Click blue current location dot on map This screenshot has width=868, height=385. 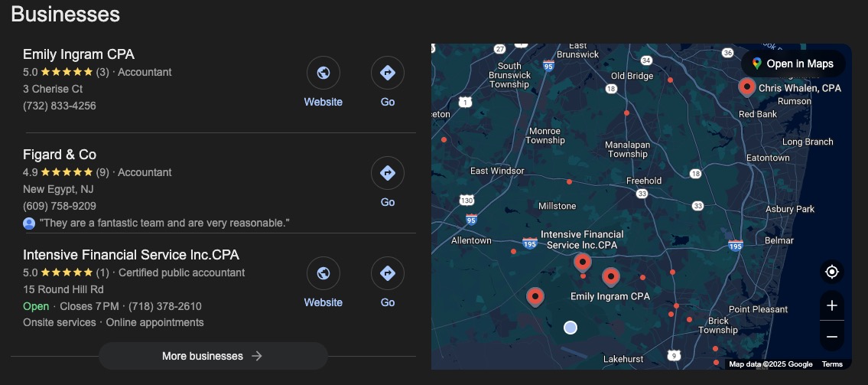(570, 328)
